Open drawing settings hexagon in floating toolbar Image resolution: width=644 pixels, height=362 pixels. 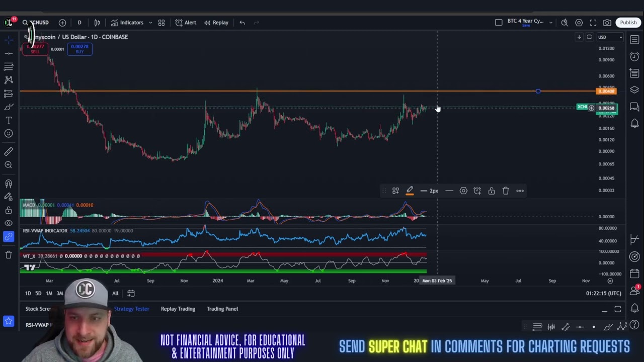[463, 191]
